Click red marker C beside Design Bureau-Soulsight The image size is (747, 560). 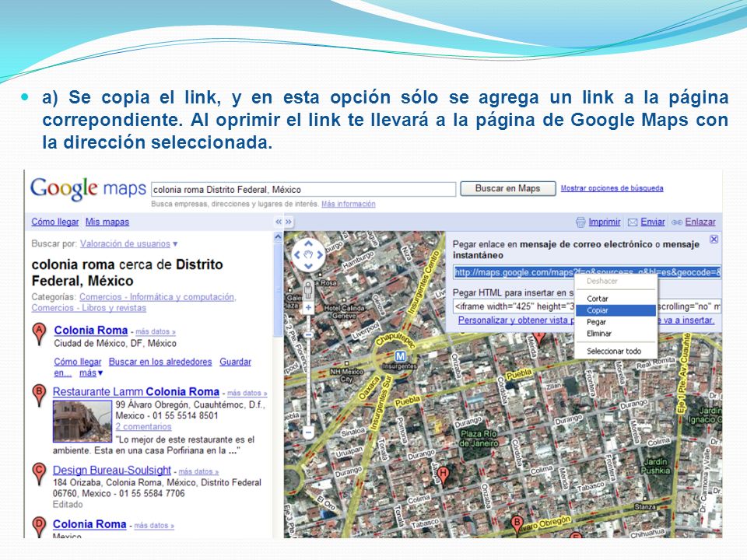click(39, 473)
